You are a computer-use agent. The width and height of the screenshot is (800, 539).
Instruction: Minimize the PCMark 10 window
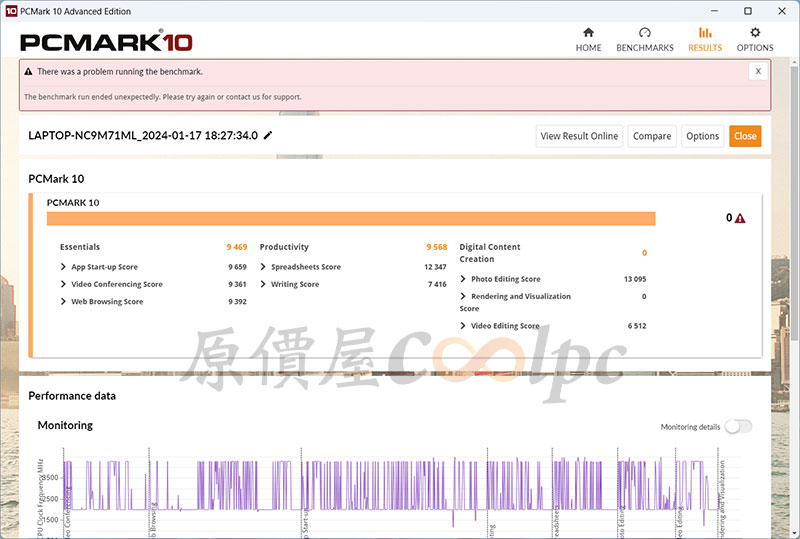(714, 11)
